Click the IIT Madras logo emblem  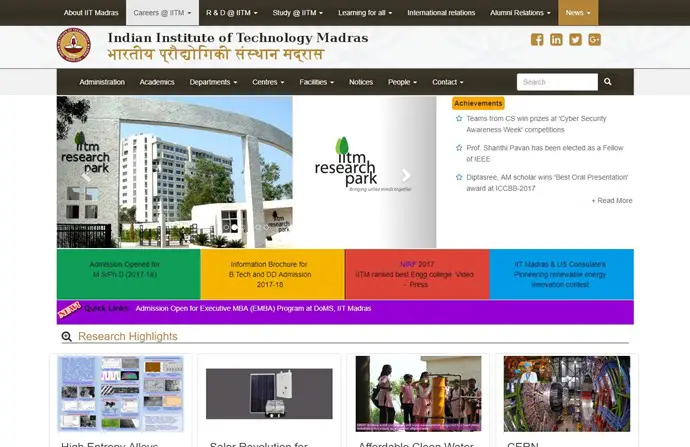74,45
